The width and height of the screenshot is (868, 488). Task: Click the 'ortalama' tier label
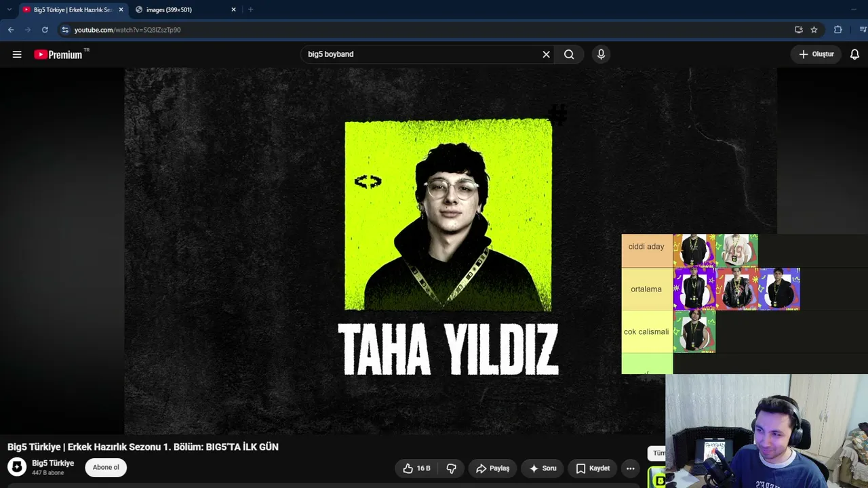pos(646,289)
